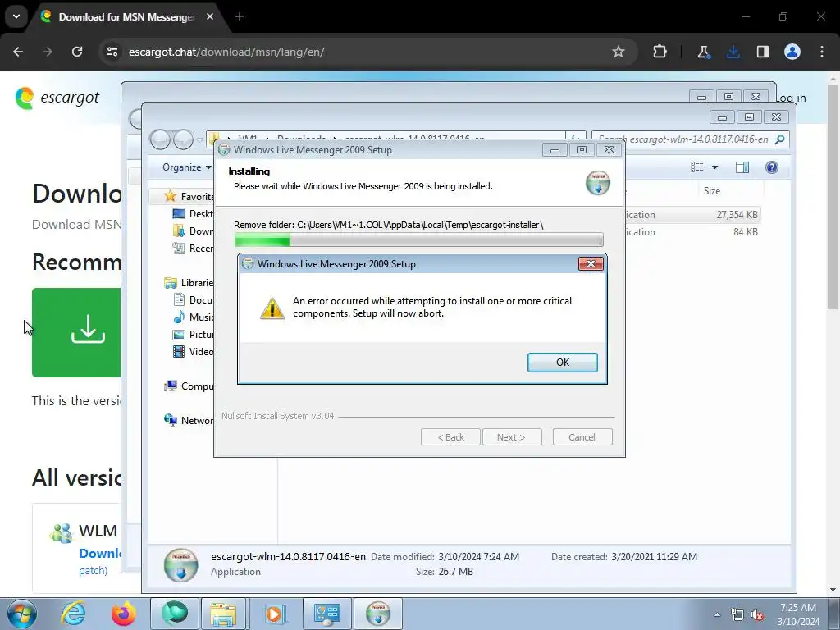Click the site info icon in address bar

[x=112, y=52]
